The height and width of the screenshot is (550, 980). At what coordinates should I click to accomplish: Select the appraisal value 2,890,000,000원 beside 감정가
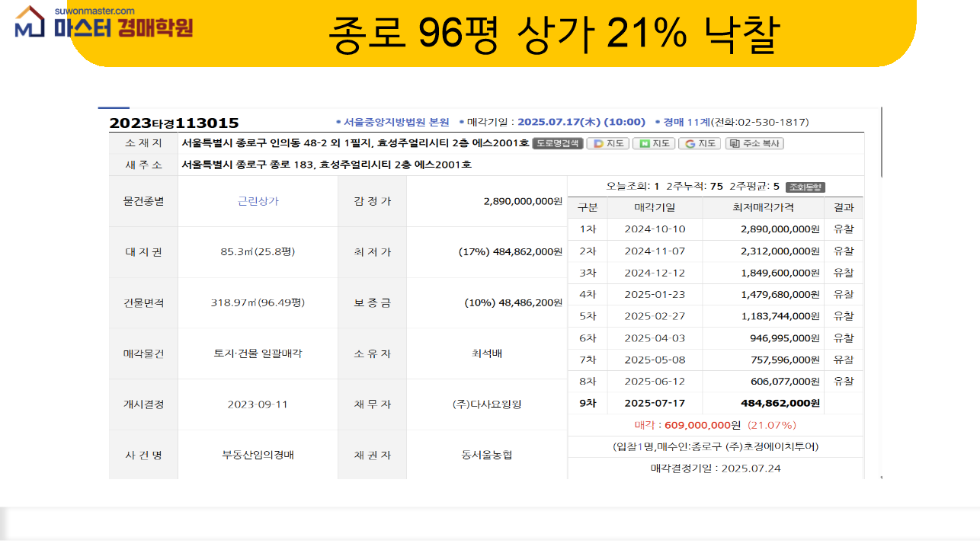[523, 201]
